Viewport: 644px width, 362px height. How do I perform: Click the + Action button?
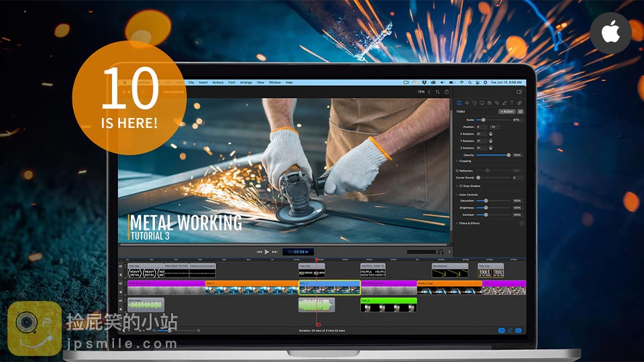click(x=507, y=112)
